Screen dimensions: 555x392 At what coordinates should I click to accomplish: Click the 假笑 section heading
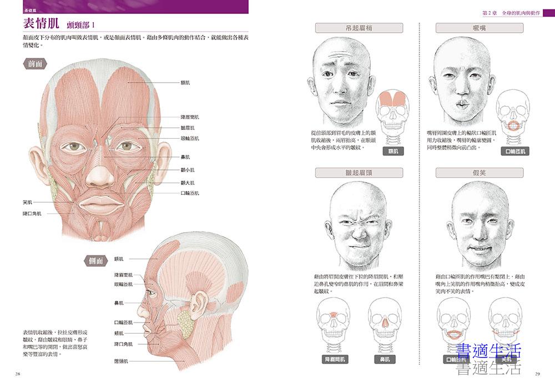tap(480, 173)
